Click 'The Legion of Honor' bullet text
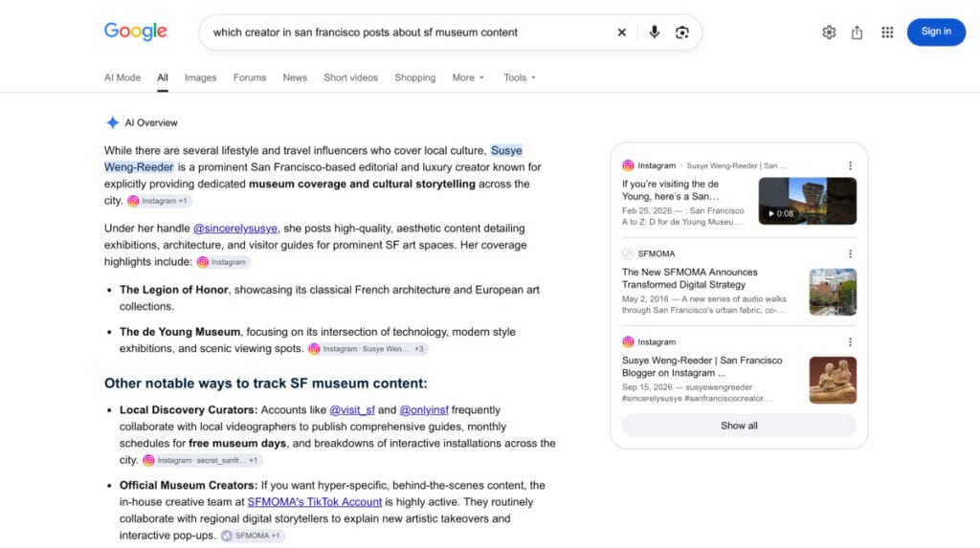The width and height of the screenshot is (980, 548). pyautogui.click(x=174, y=290)
